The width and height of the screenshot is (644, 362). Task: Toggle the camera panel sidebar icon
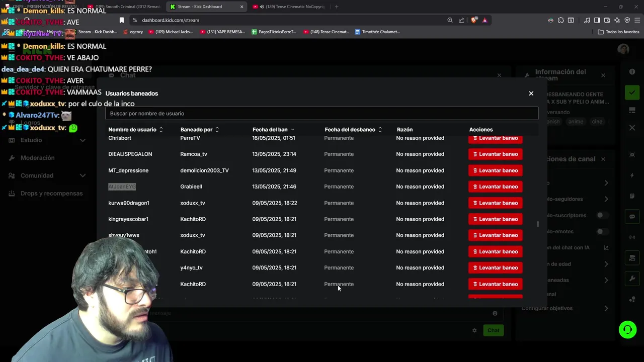pyautogui.click(x=632, y=258)
